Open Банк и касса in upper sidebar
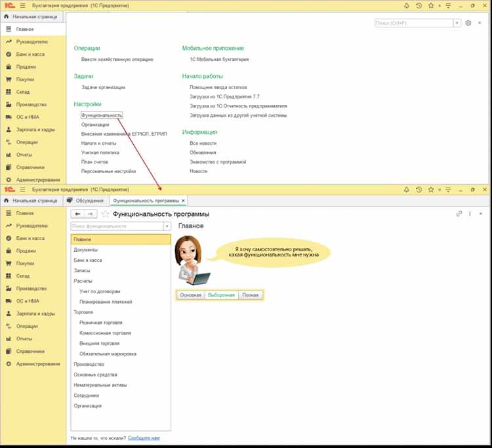 [30, 54]
